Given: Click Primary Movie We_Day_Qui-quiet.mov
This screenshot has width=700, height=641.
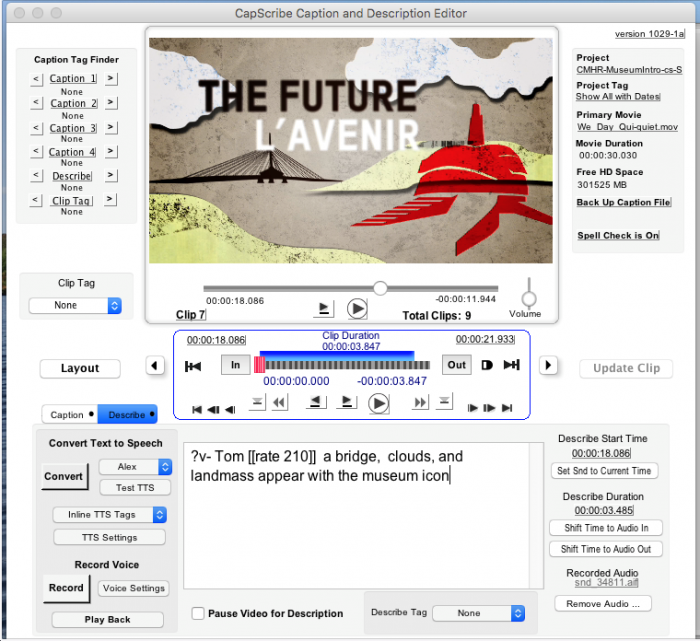Looking at the screenshot, I should point(627,127).
